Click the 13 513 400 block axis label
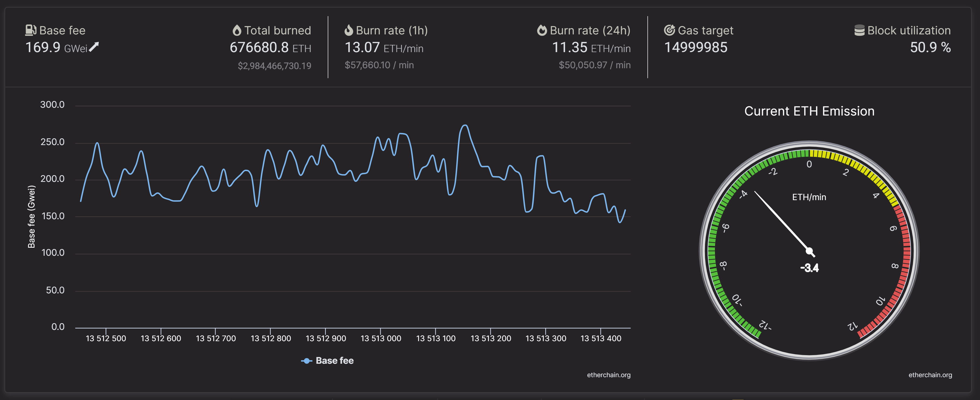This screenshot has width=980, height=400. pos(601,338)
